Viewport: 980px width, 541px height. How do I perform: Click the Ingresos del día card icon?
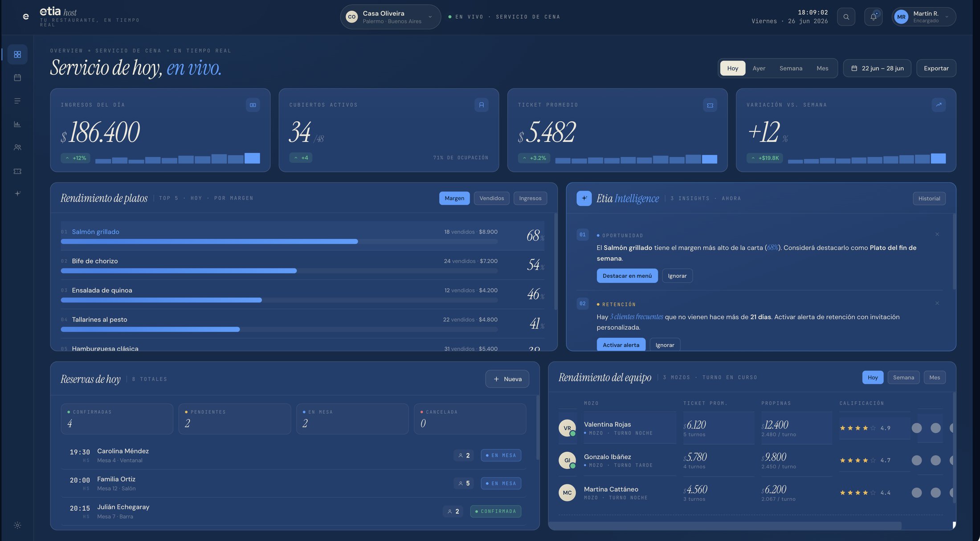pyautogui.click(x=253, y=105)
